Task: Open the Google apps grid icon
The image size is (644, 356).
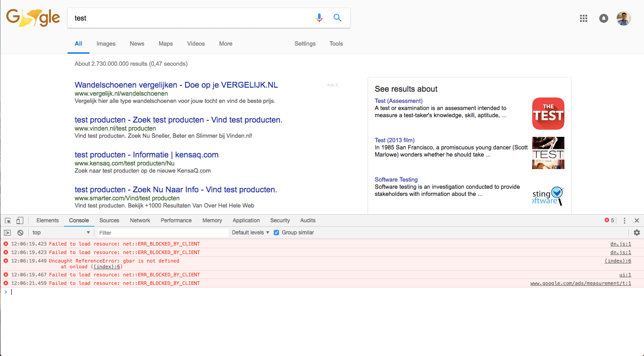Action: tap(583, 18)
